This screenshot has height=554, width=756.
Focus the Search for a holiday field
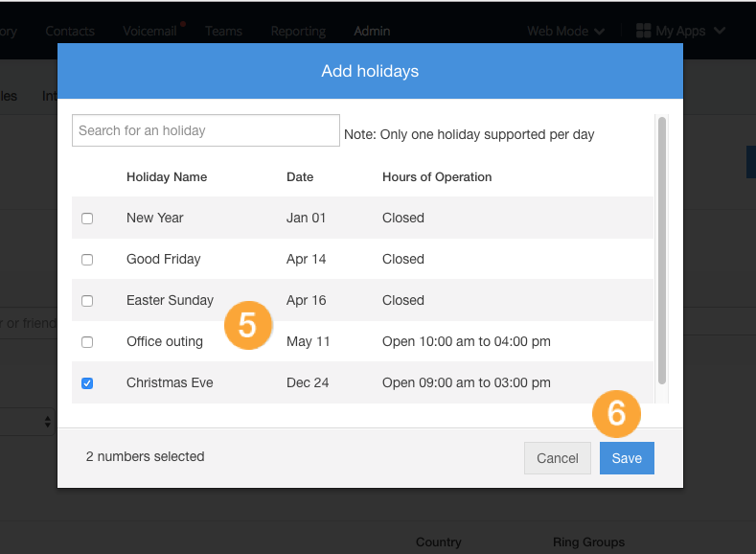pos(206,130)
